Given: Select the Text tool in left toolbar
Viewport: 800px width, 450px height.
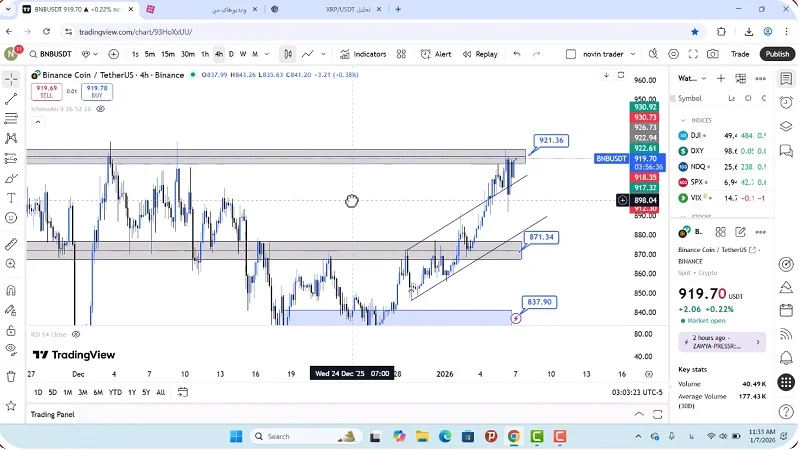Looking at the screenshot, I should click(x=11, y=197).
